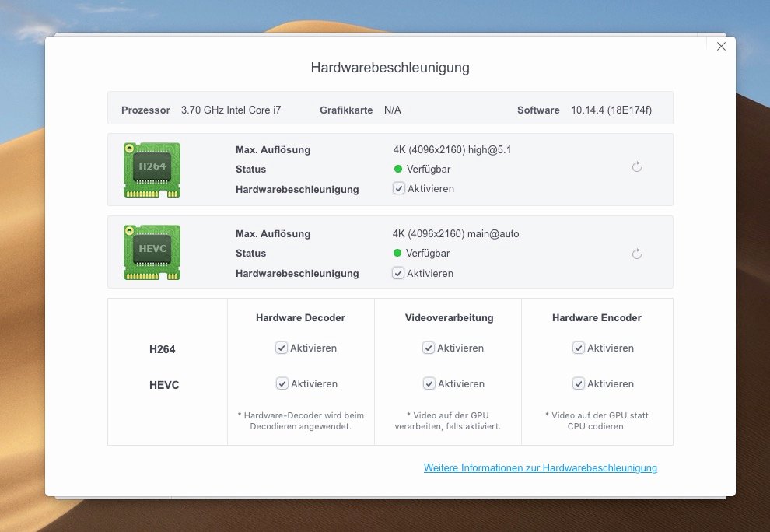
Task: Click the Videoverarbeitung column header
Action: tap(449, 317)
